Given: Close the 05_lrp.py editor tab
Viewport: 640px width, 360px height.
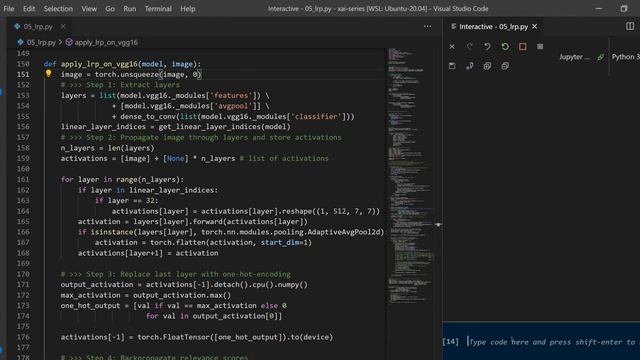Looking at the screenshot, I should pyautogui.click(x=63, y=27).
